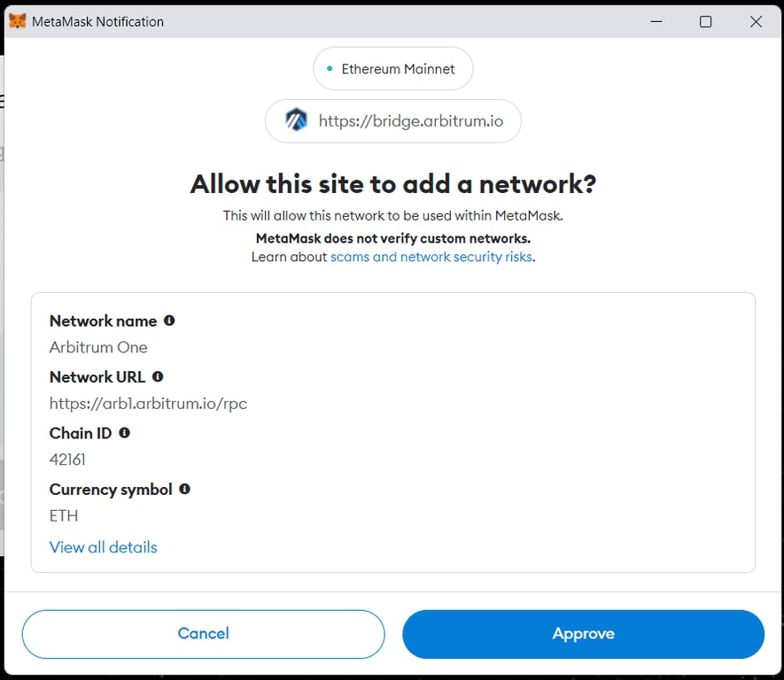Select the Chain ID value 42161
This screenshot has height=680, width=784.
pyautogui.click(x=67, y=460)
